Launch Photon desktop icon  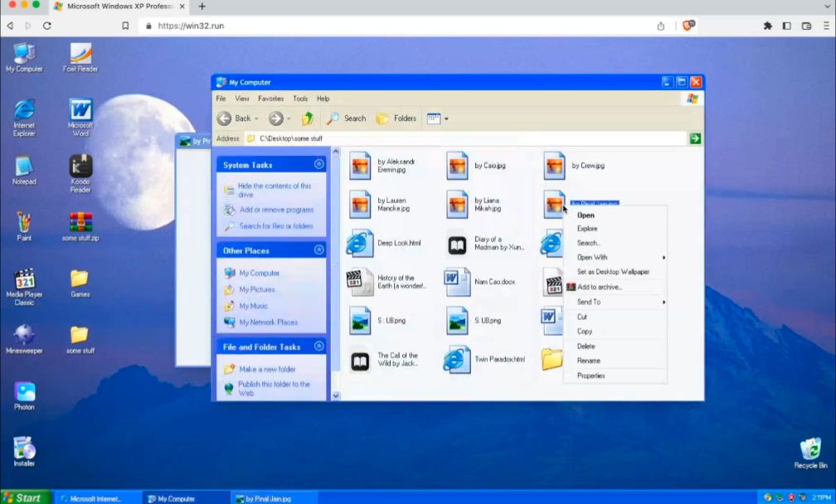coord(24,396)
